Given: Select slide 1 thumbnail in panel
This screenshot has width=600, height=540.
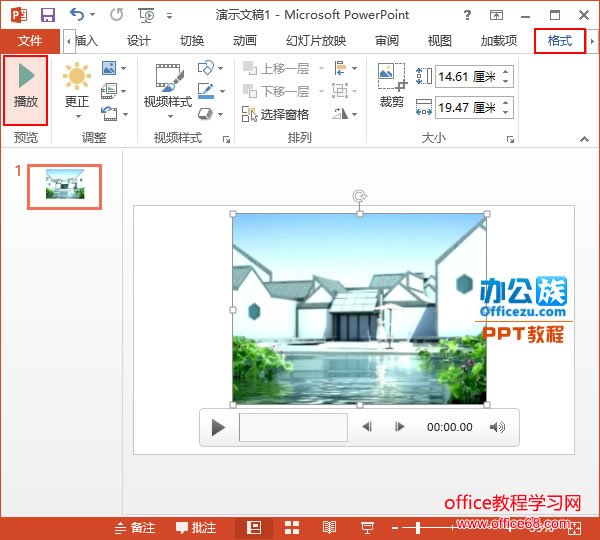Looking at the screenshot, I should 64,186.
